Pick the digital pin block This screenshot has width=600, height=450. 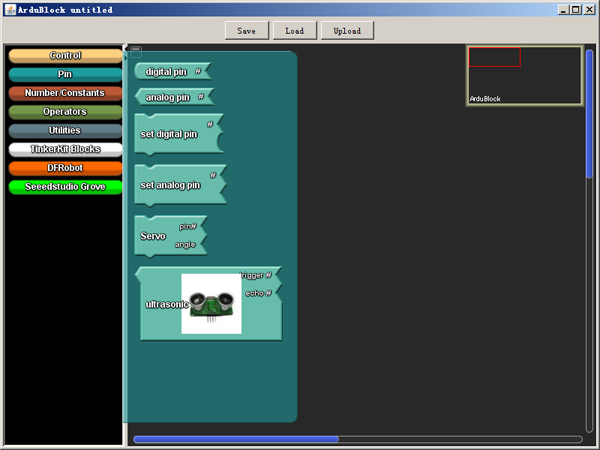pos(172,72)
